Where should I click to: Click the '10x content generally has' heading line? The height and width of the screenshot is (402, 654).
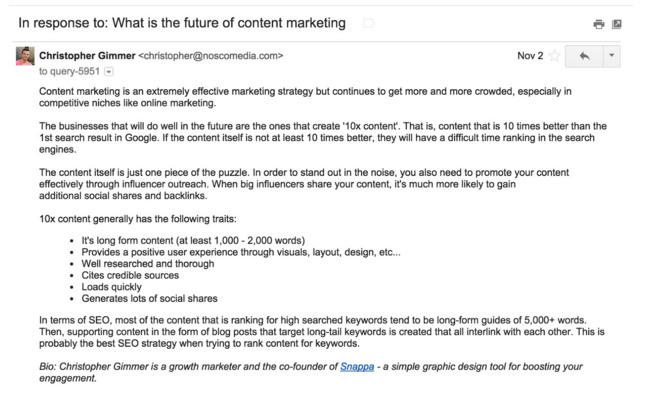[131, 219]
